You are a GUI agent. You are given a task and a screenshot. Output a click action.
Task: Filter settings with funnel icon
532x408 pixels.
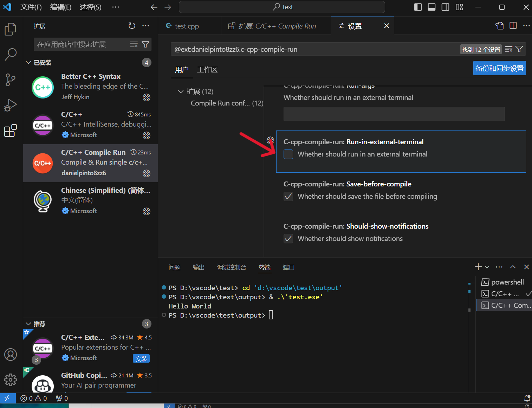click(519, 49)
